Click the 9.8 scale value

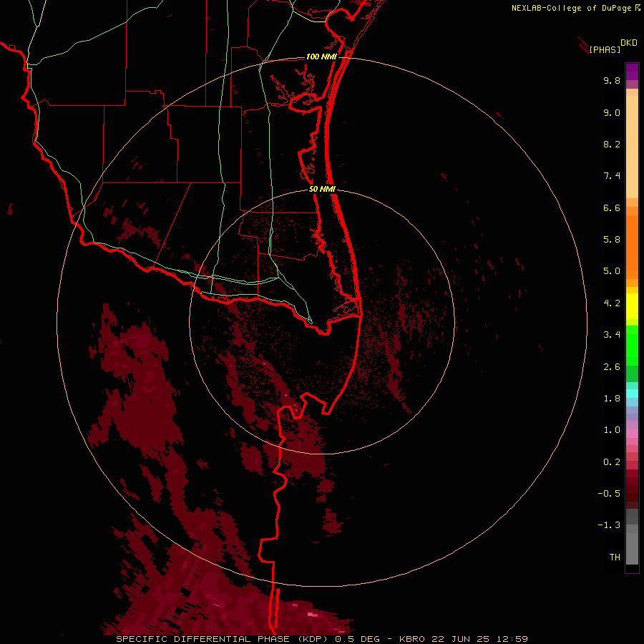tap(612, 80)
